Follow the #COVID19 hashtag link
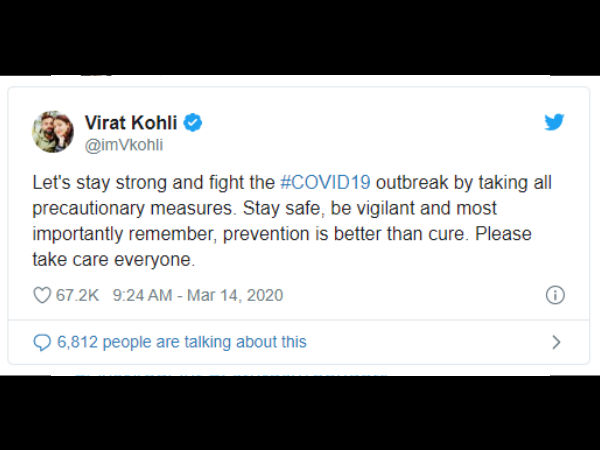 coord(325,183)
